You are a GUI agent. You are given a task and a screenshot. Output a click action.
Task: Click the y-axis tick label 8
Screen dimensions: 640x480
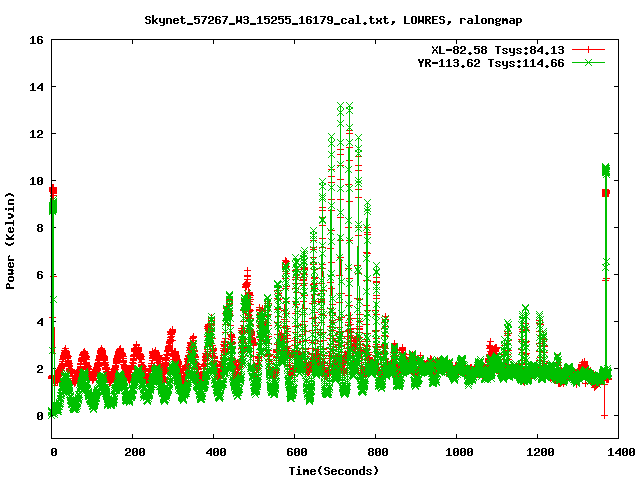(40, 228)
